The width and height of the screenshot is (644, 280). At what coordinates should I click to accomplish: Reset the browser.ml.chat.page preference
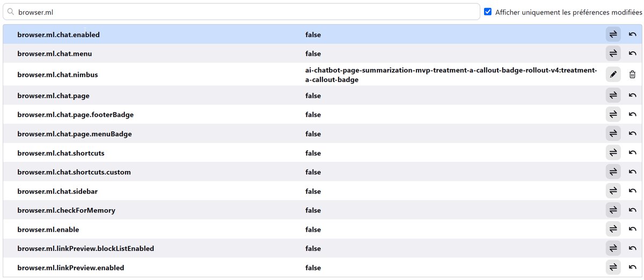[x=632, y=95]
